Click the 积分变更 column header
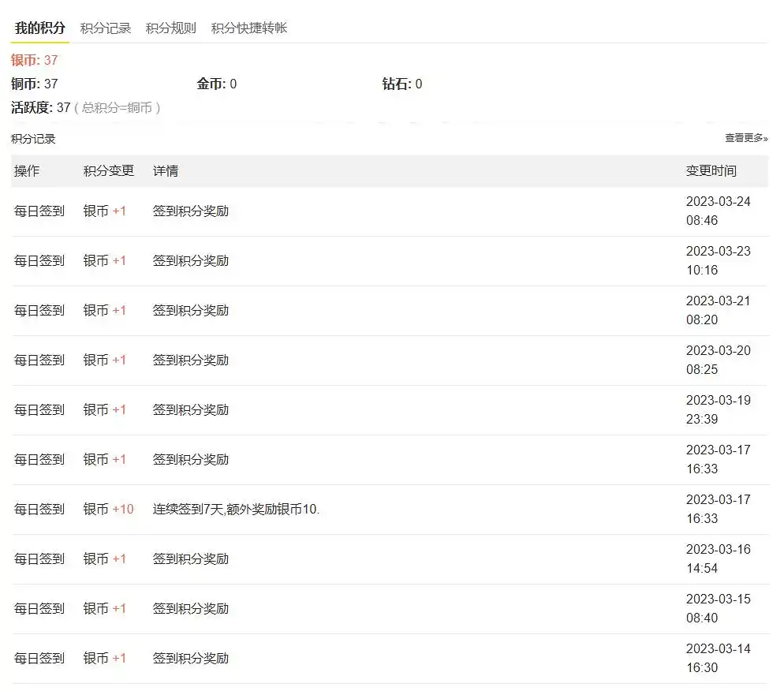The width and height of the screenshot is (784, 691). click(109, 171)
